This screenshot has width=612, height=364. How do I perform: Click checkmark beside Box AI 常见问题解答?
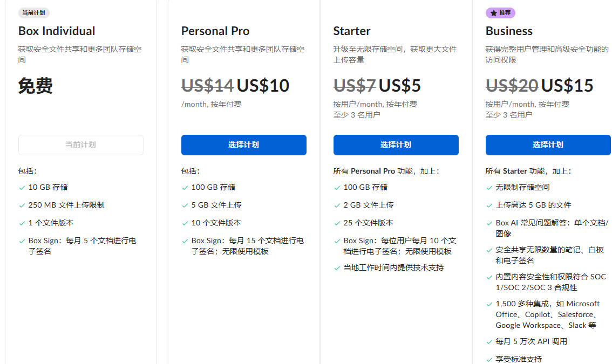pos(489,224)
